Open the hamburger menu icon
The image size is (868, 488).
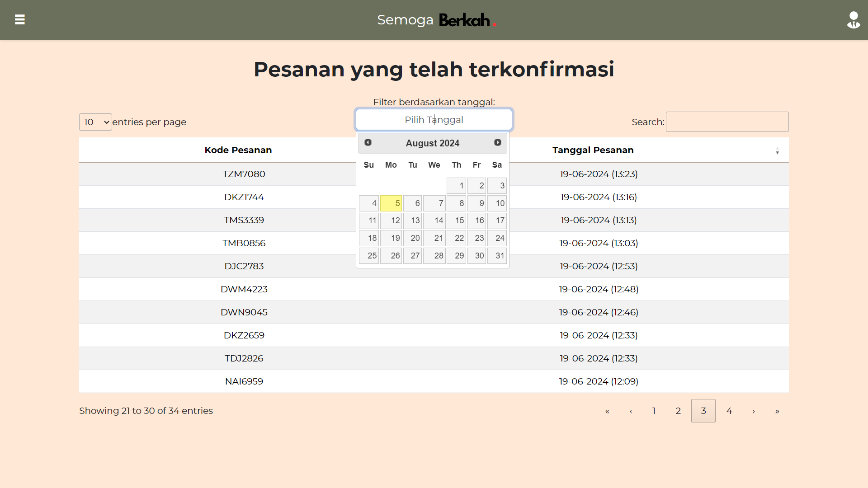19,19
